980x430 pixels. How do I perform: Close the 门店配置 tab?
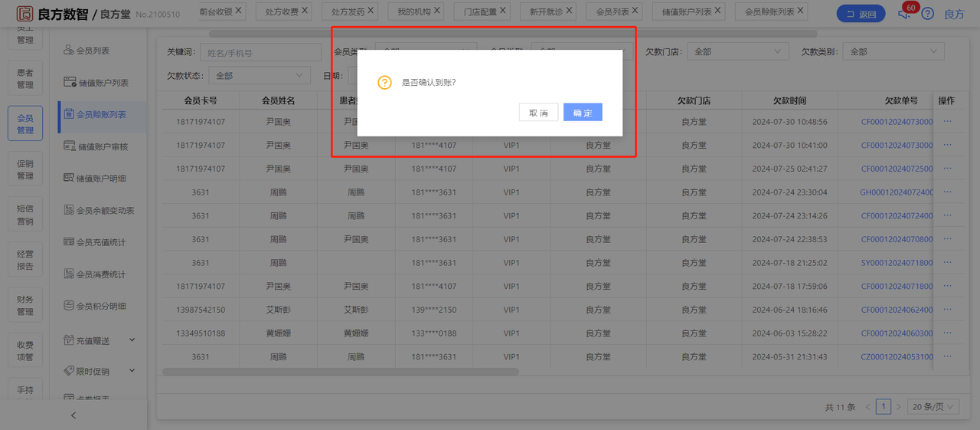click(503, 11)
